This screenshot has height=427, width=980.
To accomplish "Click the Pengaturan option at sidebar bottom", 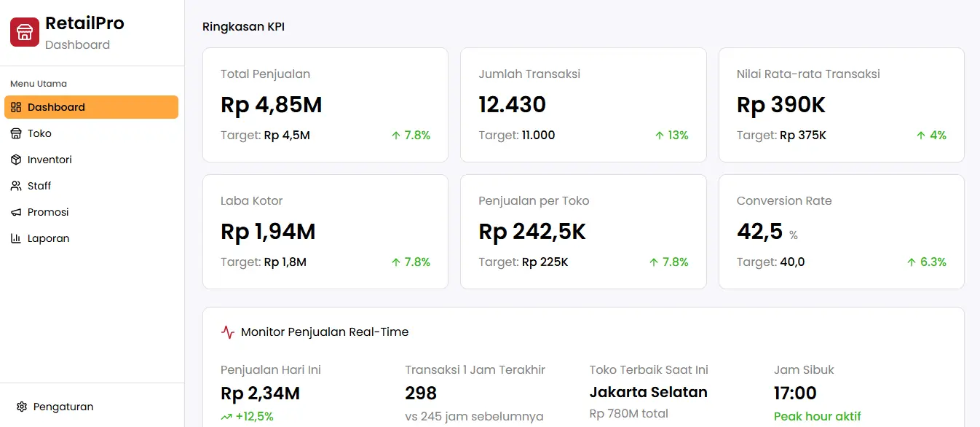I will click(x=65, y=407).
